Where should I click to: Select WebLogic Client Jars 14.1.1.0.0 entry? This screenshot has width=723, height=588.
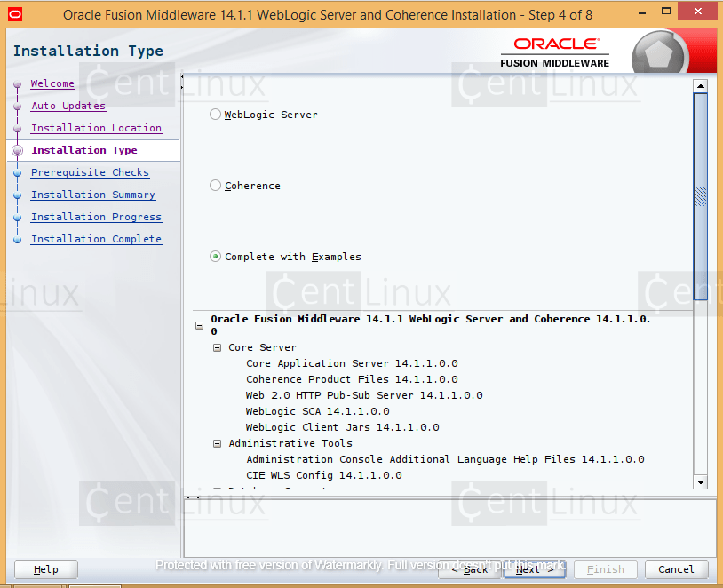click(x=343, y=427)
